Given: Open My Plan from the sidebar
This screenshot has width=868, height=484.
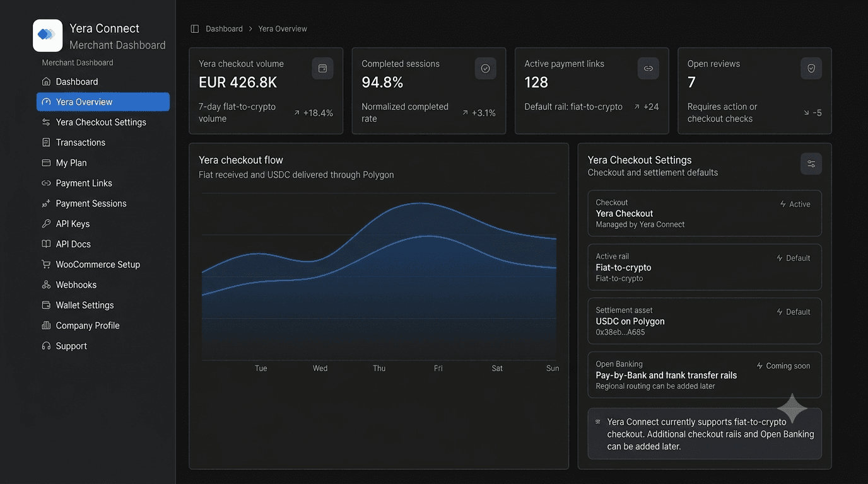Looking at the screenshot, I should 103,163.
